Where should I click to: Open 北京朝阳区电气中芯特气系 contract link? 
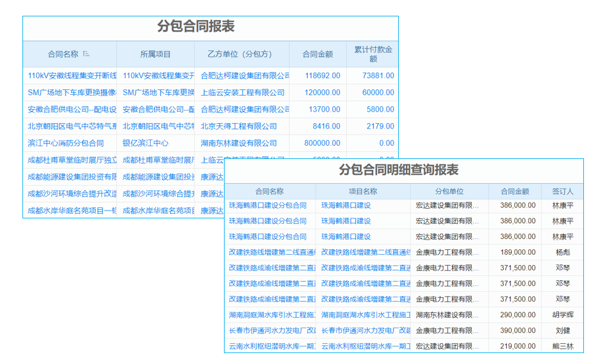(69, 126)
